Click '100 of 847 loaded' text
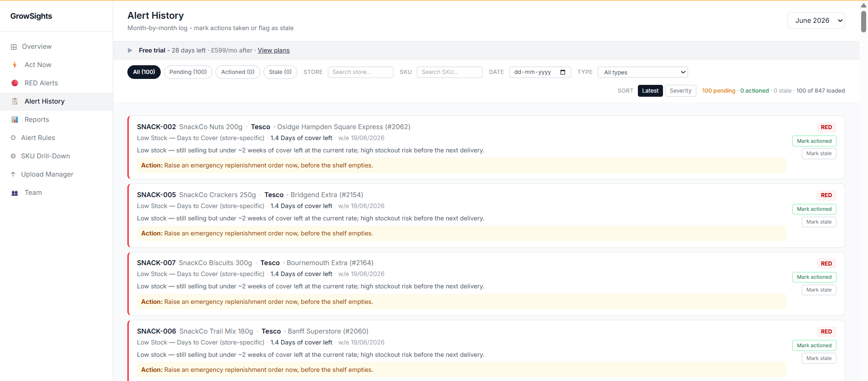 821,91
